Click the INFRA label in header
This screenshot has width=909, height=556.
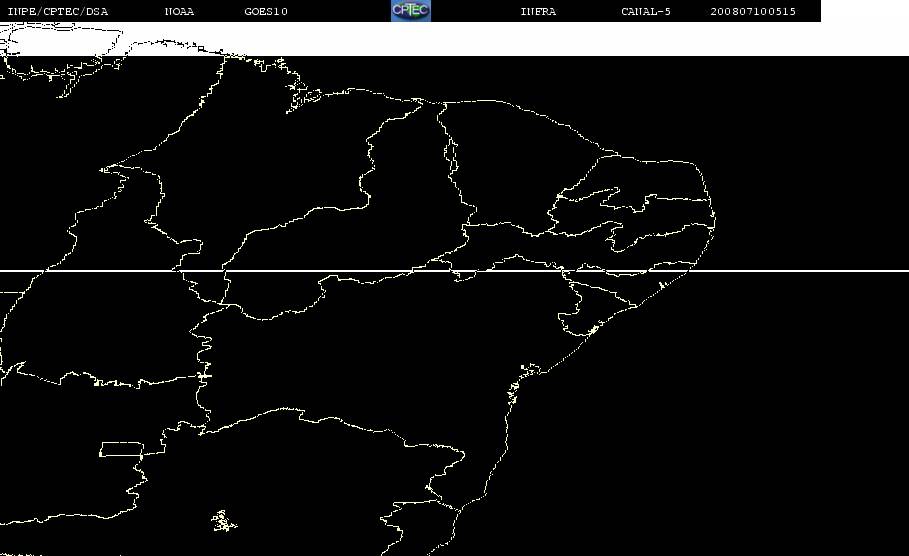tap(538, 11)
